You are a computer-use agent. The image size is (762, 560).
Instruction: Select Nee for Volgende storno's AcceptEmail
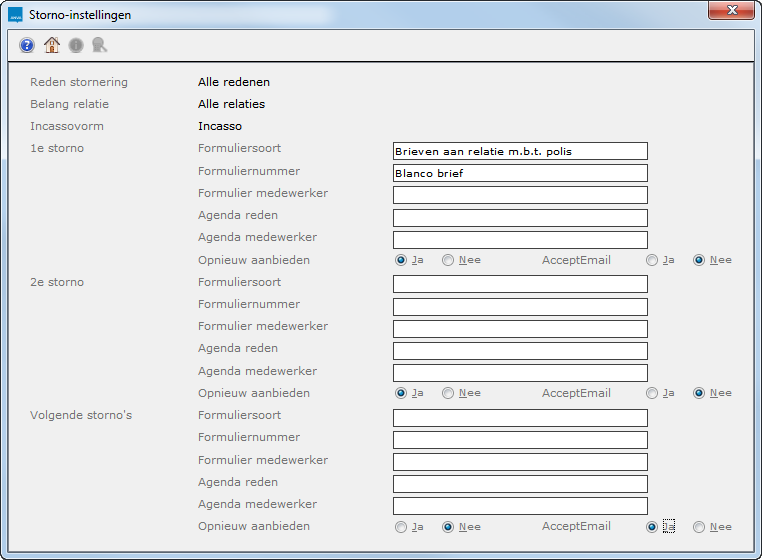click(699, 527)
